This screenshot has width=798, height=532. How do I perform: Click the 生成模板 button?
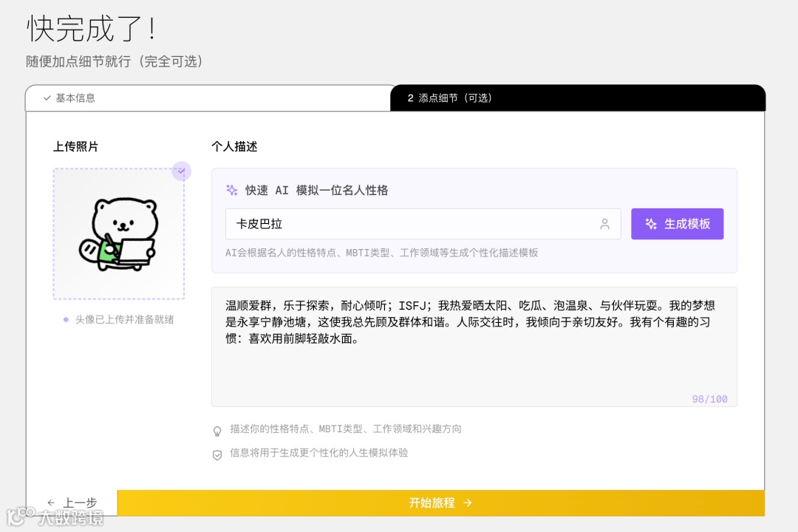pyautogui.click(x=677, y=224)
